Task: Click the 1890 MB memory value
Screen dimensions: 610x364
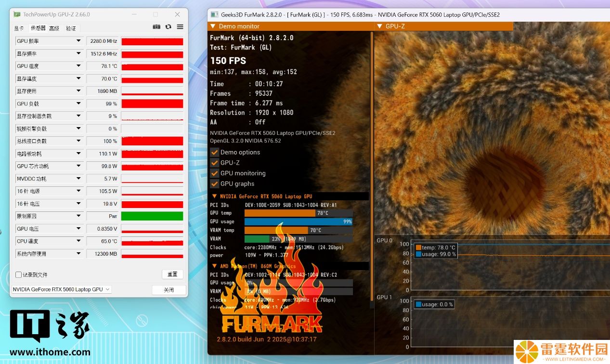Action: click(103, 91)
